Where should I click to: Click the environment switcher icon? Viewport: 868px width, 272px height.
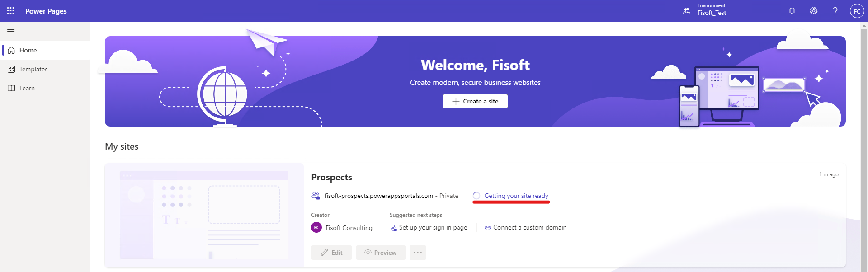click(x=686, y=10)
